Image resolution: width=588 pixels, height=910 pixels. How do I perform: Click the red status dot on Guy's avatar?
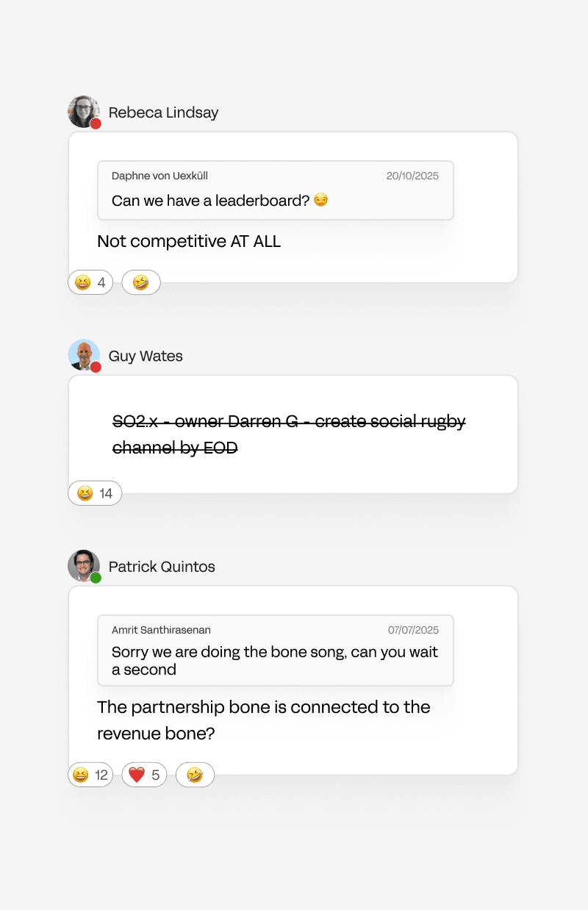[x=96, y=367]
